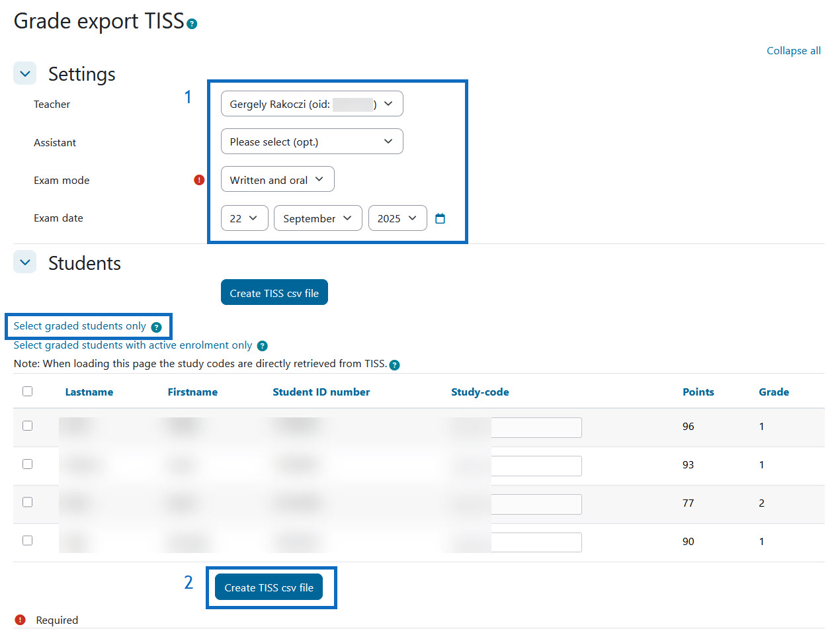Viewport: 840px width, 639px height.
Task: Sort table by Lastname column header
Action: tap(89, 392)
